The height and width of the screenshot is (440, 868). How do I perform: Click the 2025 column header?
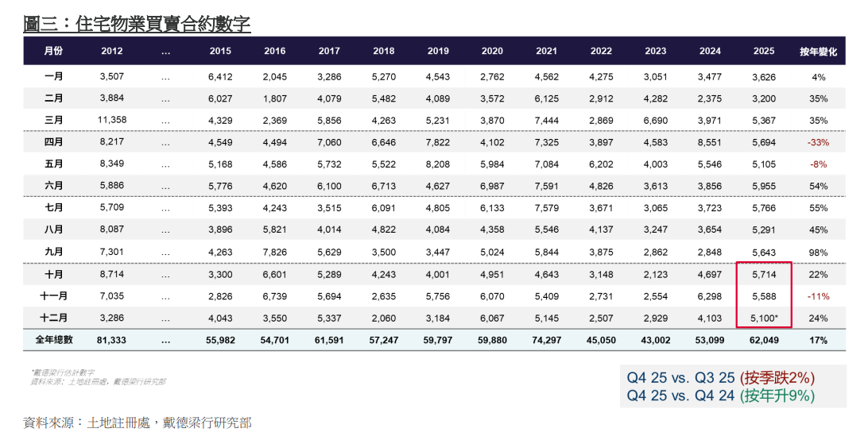pos(764,51)
